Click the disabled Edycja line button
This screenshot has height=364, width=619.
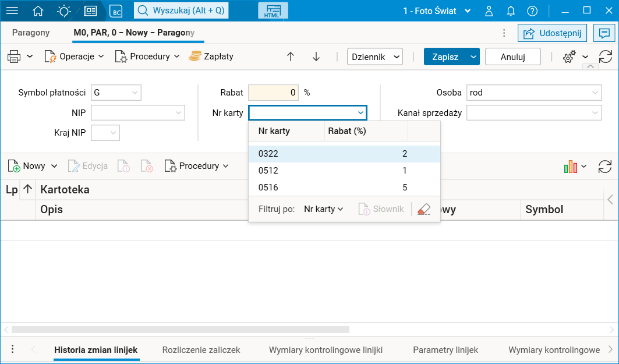pos(88,166)
